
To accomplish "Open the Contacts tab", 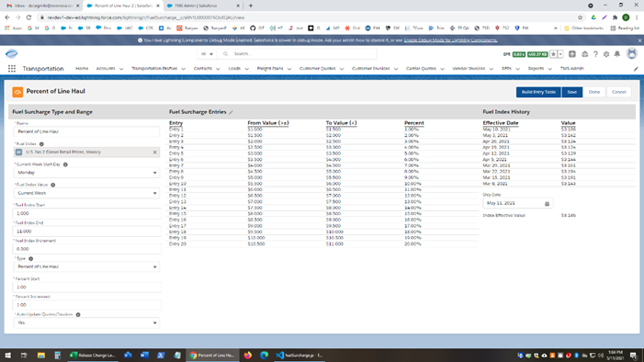I will tap(203, 69).
